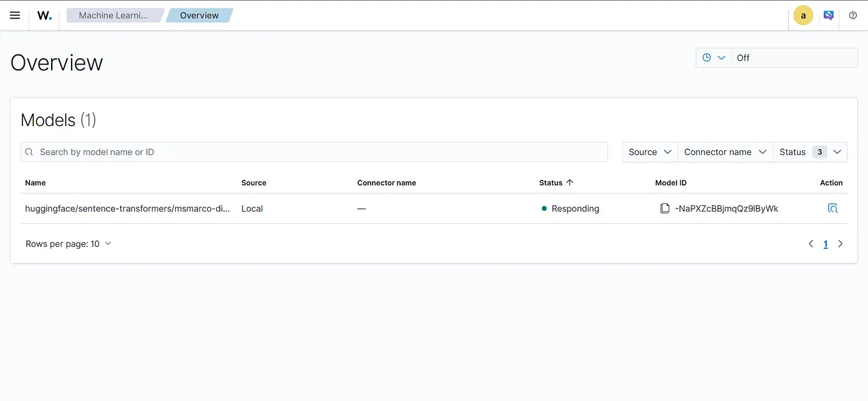Click the yellow user avatar
This screenshot has height=401, width=868.
pyautogui.click(x=803, y=15)
